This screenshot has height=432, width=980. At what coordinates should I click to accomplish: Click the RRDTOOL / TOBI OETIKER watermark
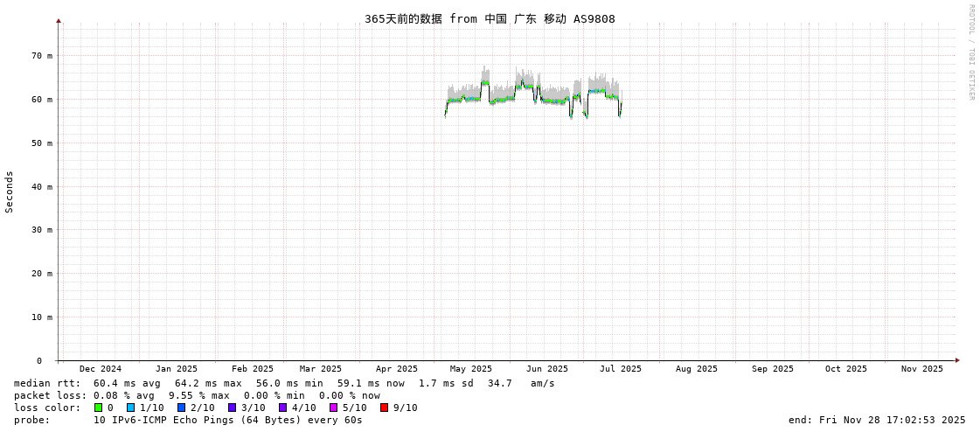(x=970, y=52)
